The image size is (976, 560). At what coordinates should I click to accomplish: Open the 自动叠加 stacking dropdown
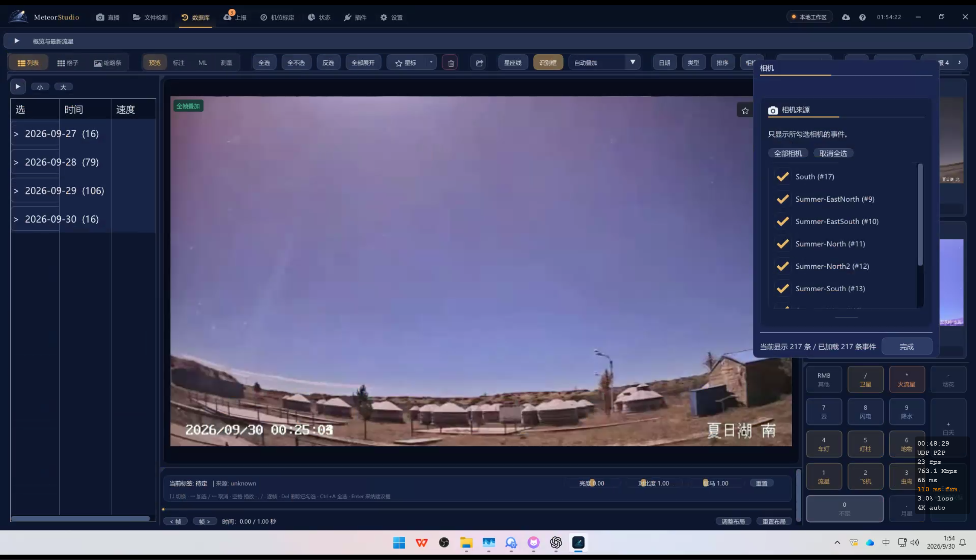tap(605, 63)
